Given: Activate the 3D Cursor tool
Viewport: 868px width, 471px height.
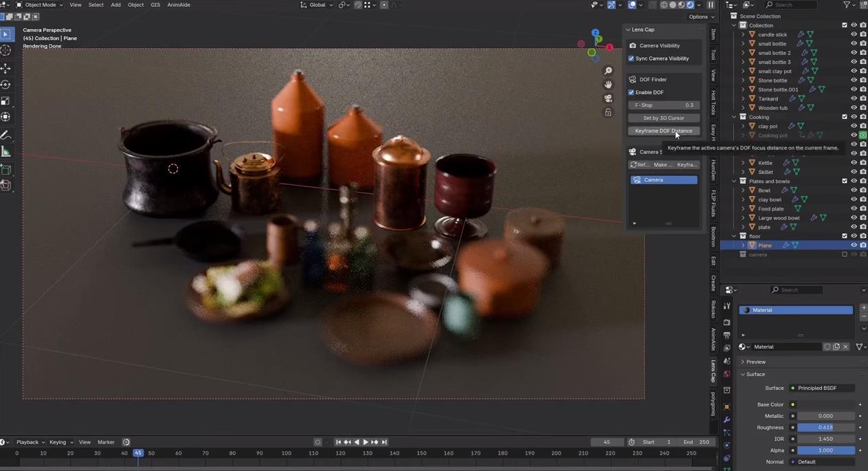Looking at the screenshot, I should (6, 50).
